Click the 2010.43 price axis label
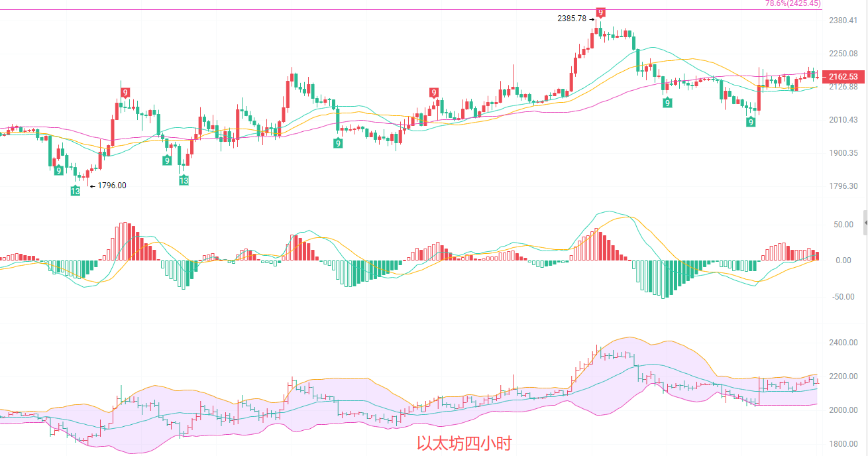This screenshot has height=456, width=868. pos(843,120)
